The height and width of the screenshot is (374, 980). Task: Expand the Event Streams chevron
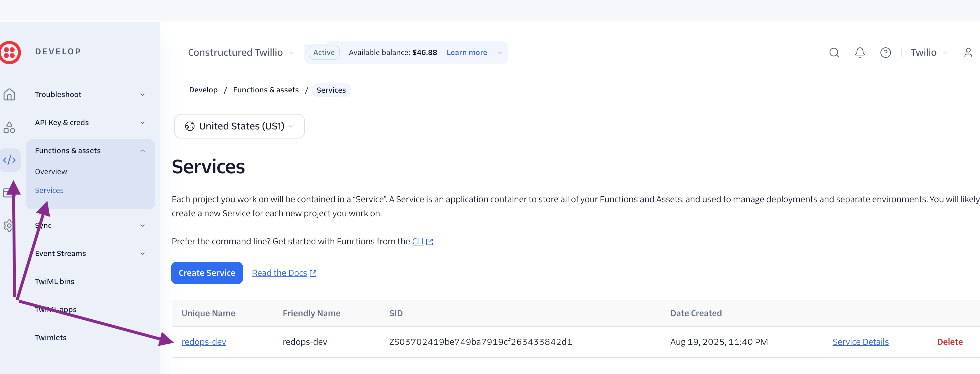(x=143, y=253)
